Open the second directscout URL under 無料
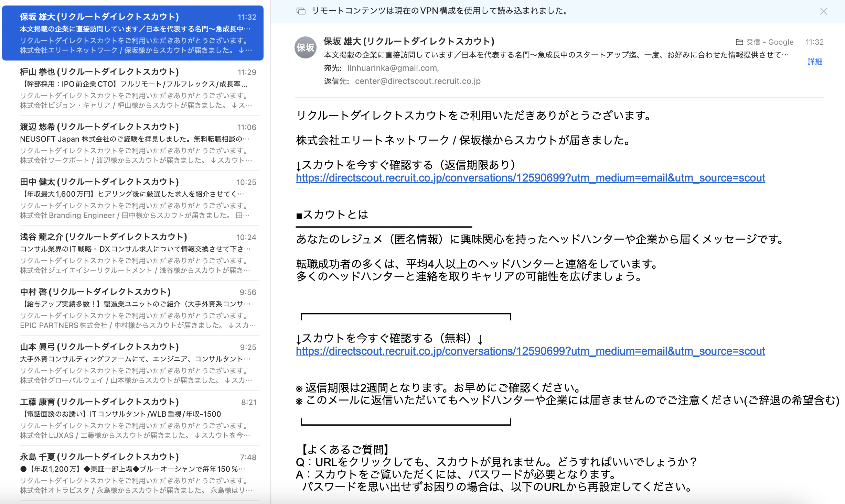Screen dimensions: 845x504 (530, 351)
